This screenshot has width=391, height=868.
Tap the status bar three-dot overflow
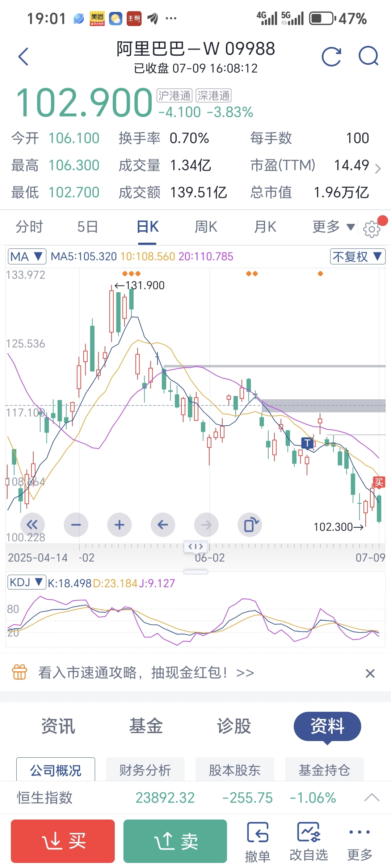(x=171, y=18)
